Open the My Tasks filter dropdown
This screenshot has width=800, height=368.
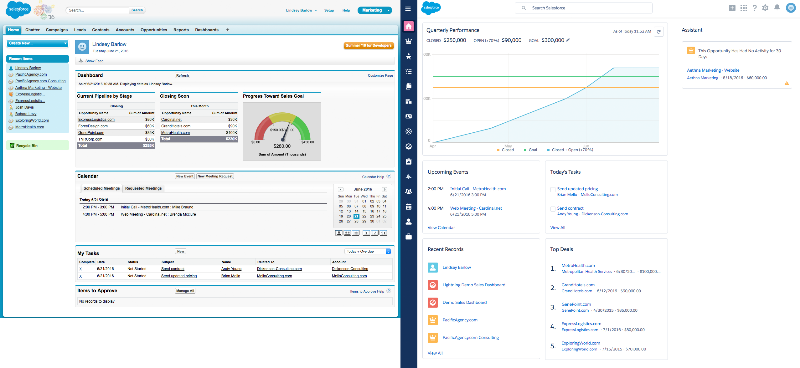pyautogui.click(x=368, y=251)
